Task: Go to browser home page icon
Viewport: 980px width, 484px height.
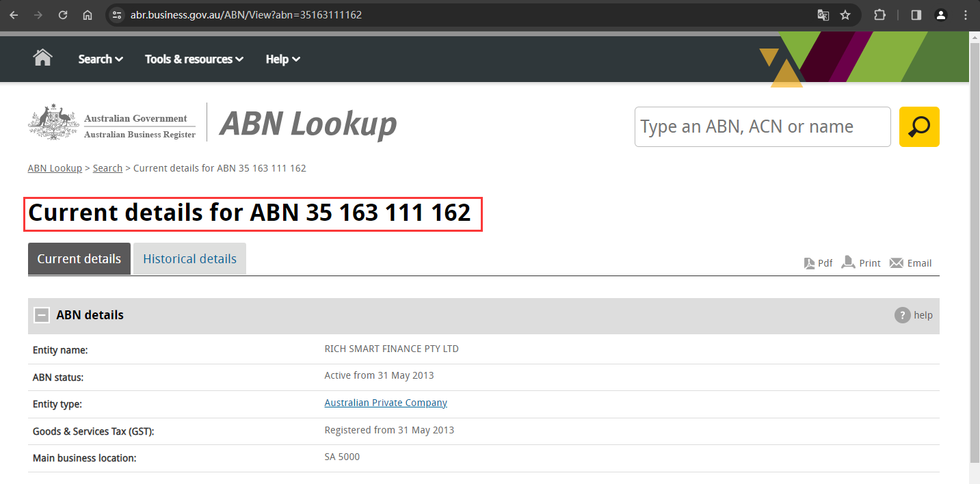Action: [88, 15]
